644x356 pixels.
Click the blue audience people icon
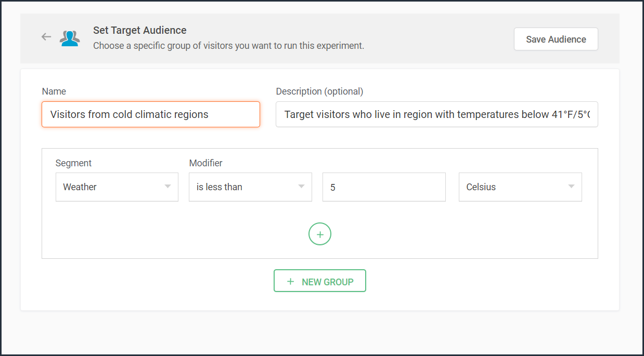tap(69, 38)
